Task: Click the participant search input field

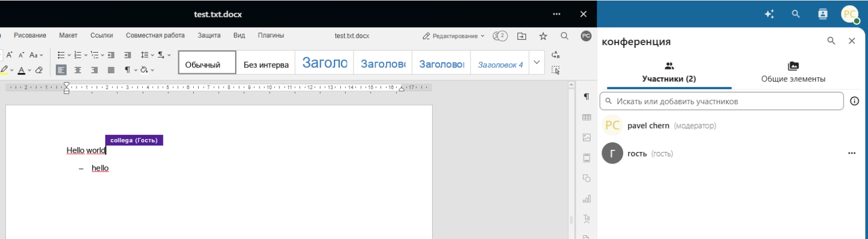Action: point(722,101)
